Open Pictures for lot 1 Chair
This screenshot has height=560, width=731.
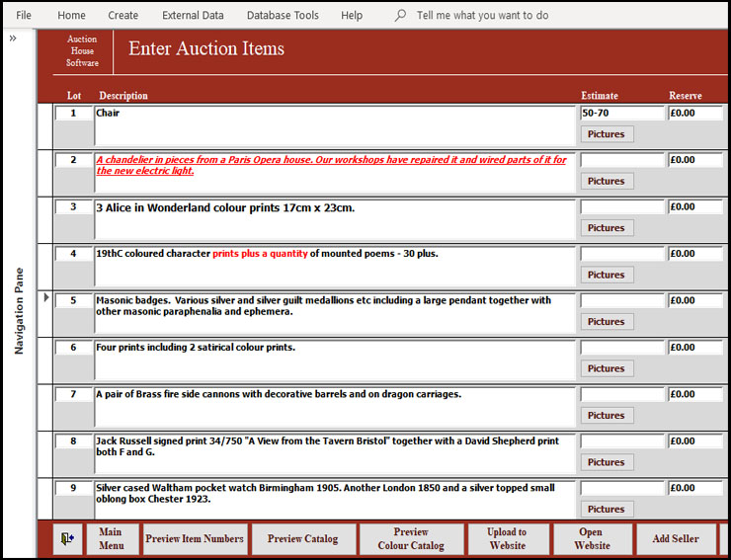[x=606, y=134]
